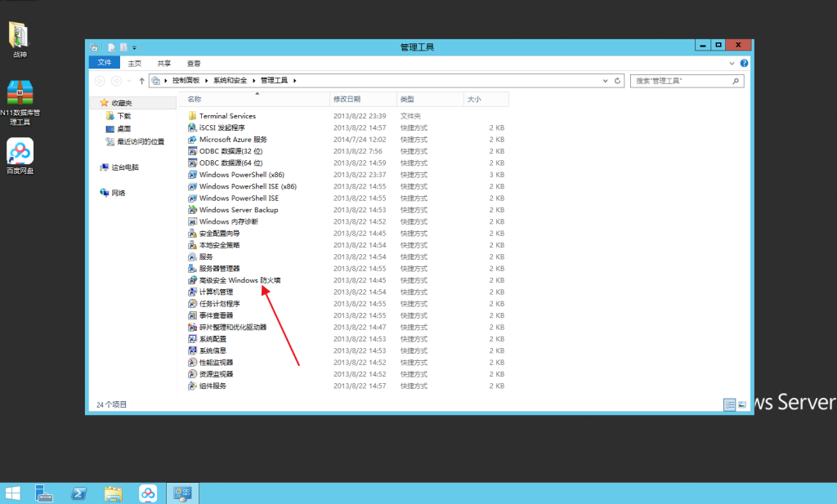Open the 共享 ribbon tab

click(163, 63)
